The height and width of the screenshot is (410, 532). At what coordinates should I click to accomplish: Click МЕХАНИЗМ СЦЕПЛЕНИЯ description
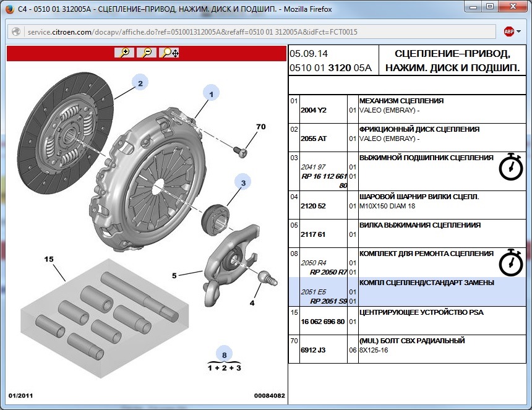[401, 101]
